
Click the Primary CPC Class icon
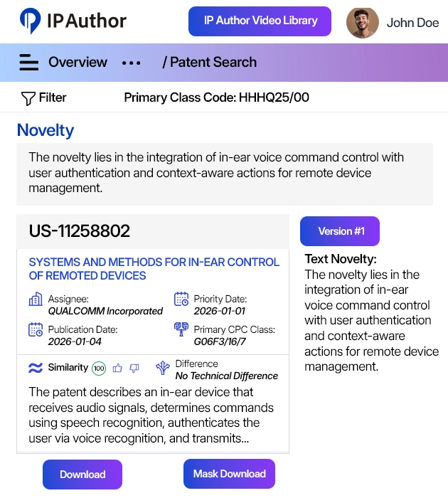coord(181,330)
